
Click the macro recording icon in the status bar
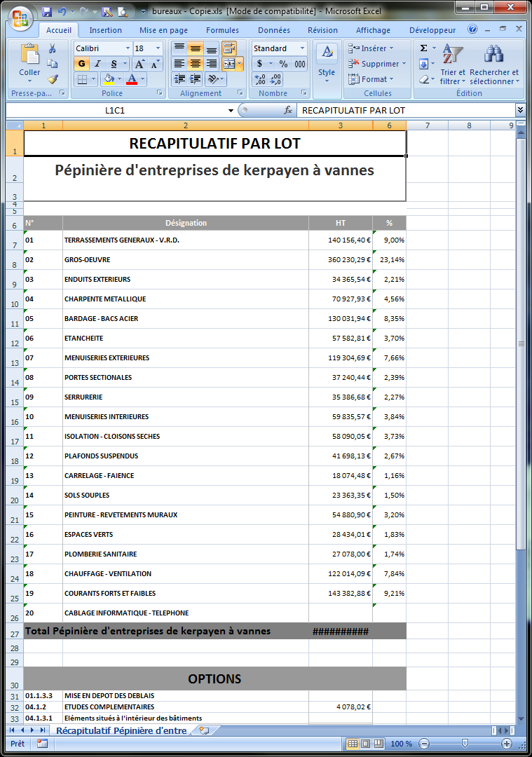point(43,744)
